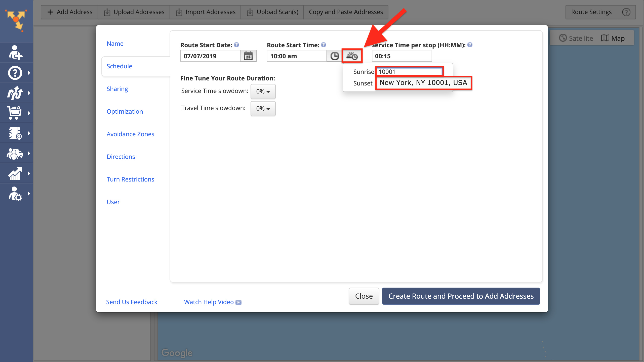Viewport: 644px width, 362px height.
Task: Click the route optimization icon in sidebar
Action: [x=16, y=93]
